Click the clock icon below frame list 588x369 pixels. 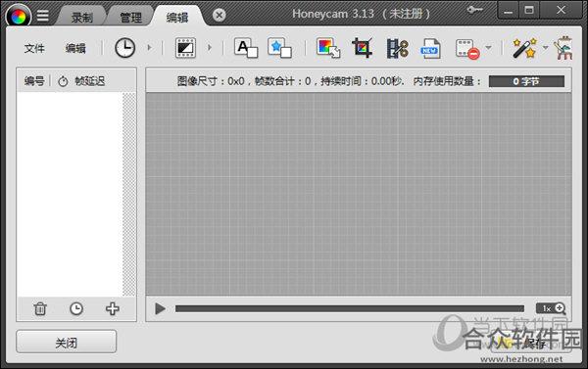point(76,308)
